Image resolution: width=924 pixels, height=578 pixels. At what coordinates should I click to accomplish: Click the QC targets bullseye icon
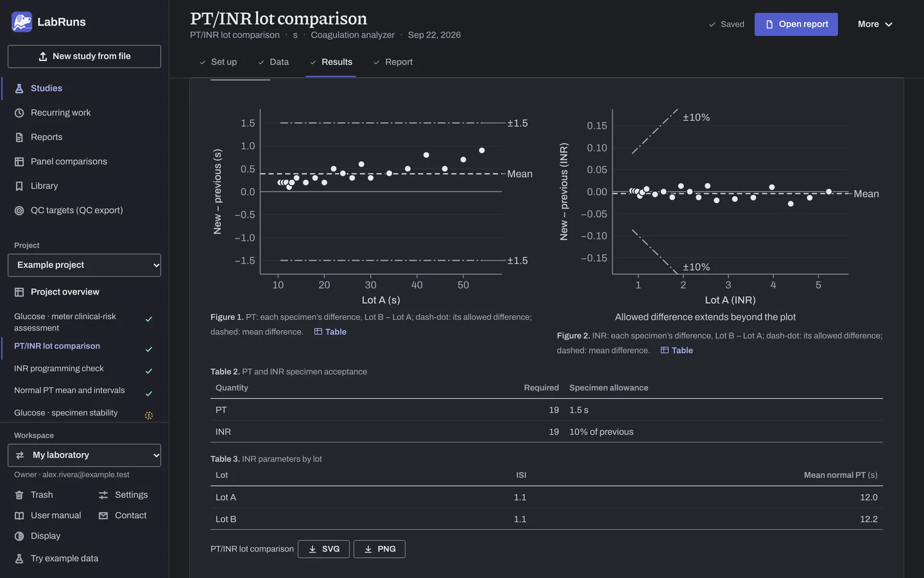[19, 211]
